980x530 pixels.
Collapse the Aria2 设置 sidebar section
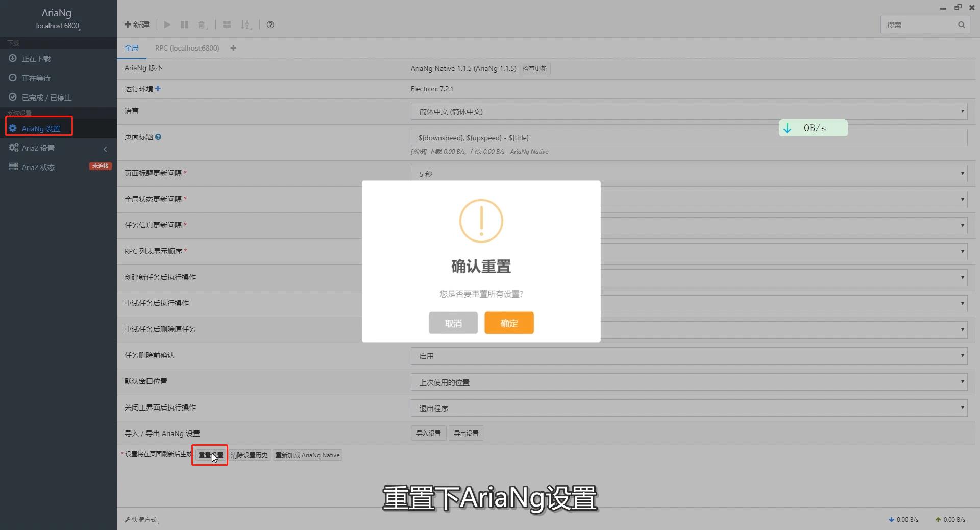click(105, 149)
